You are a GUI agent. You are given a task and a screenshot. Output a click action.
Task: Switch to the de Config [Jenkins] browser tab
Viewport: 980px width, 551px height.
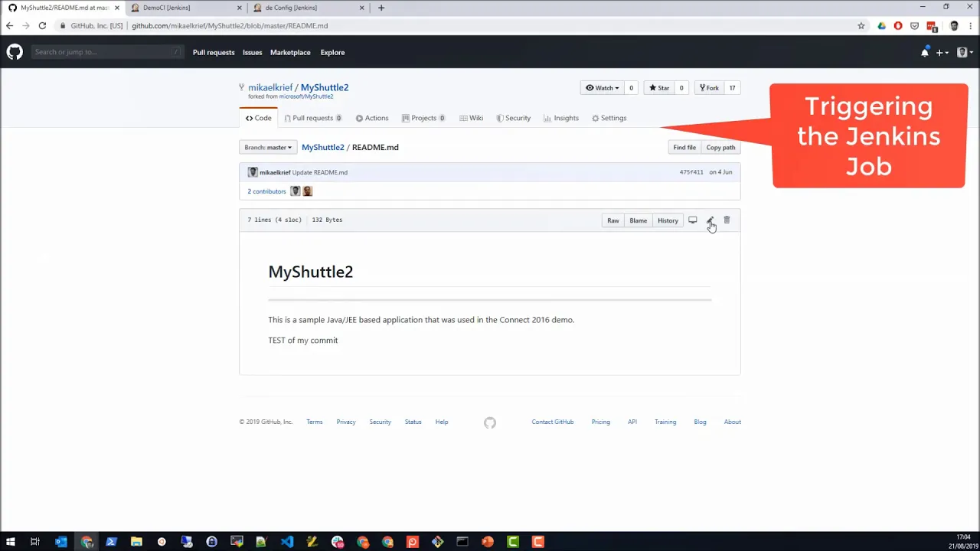[x=306, y=8]
